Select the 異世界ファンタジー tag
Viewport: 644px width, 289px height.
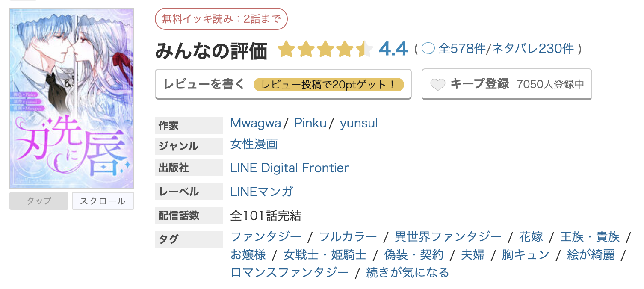[x=448, y=236]
